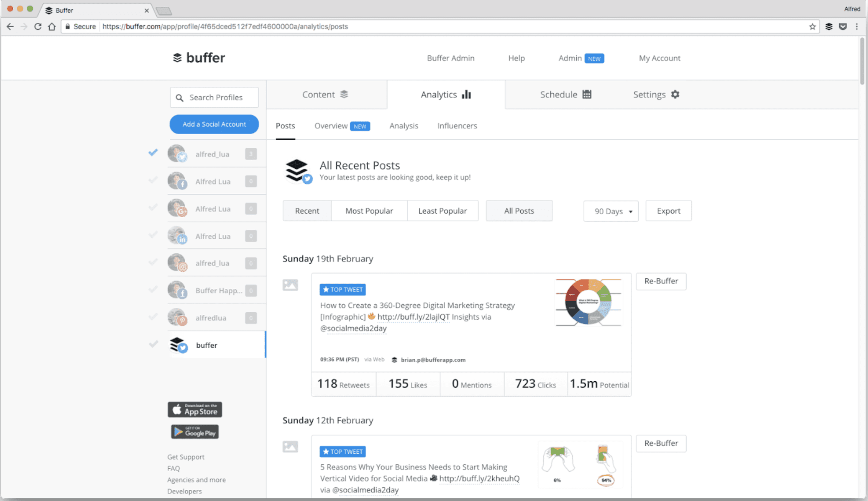868x501 pixels.
Task: Click the Buffer extension icon in the browser toolbar
Action: click(828, 26)
